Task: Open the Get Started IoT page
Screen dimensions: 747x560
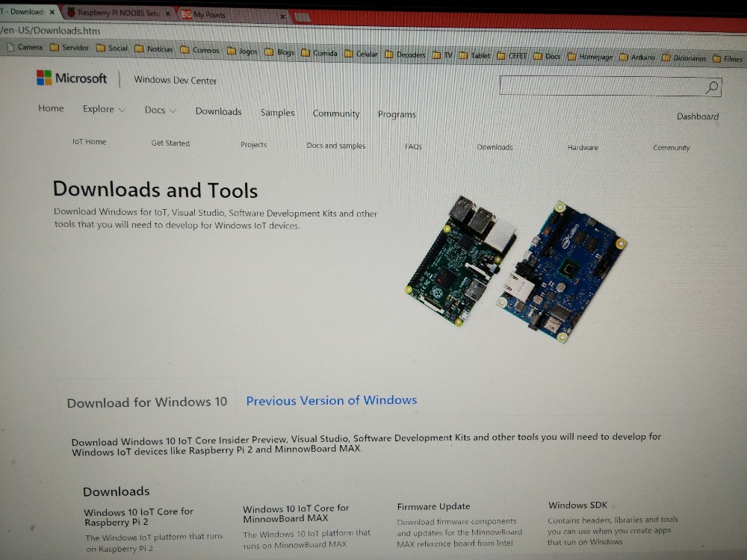Action: pos(170,143)
